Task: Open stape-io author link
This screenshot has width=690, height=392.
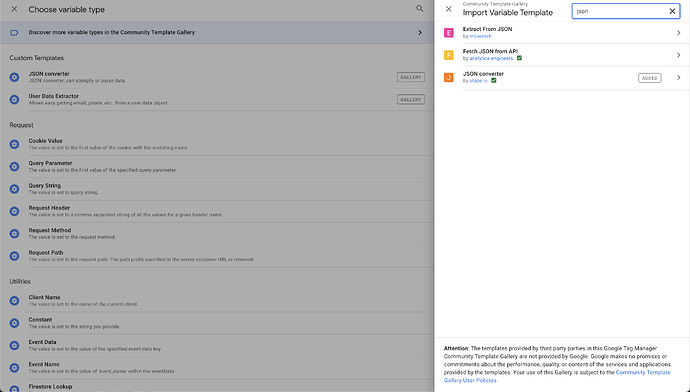Action: pos(478,81)
